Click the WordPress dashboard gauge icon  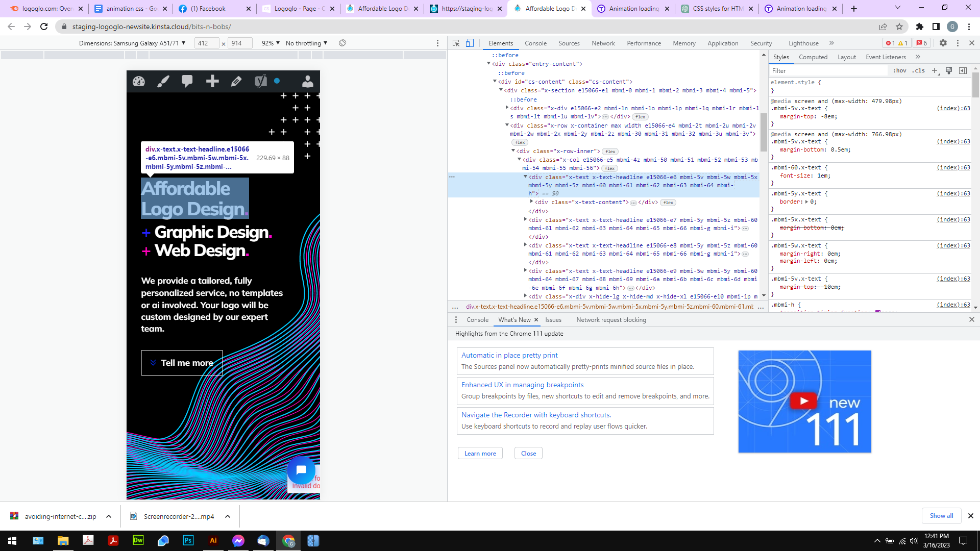tap(139, 81)
